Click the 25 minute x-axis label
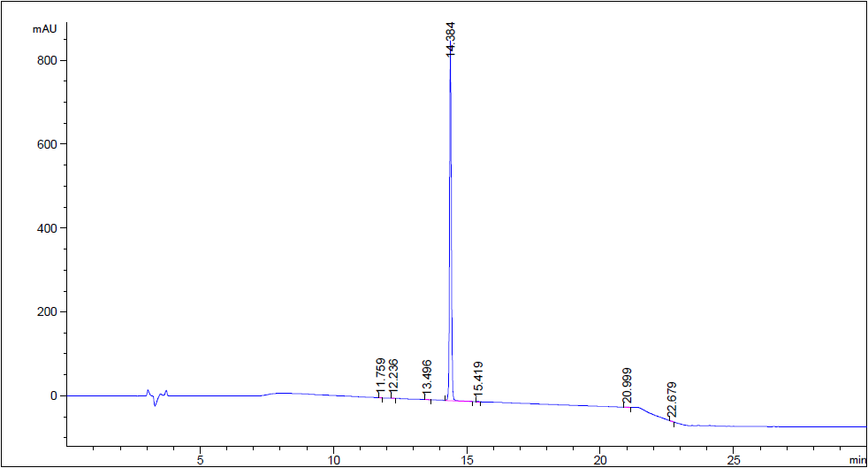Viewport: 868px width, 468px height. (734, 460)
